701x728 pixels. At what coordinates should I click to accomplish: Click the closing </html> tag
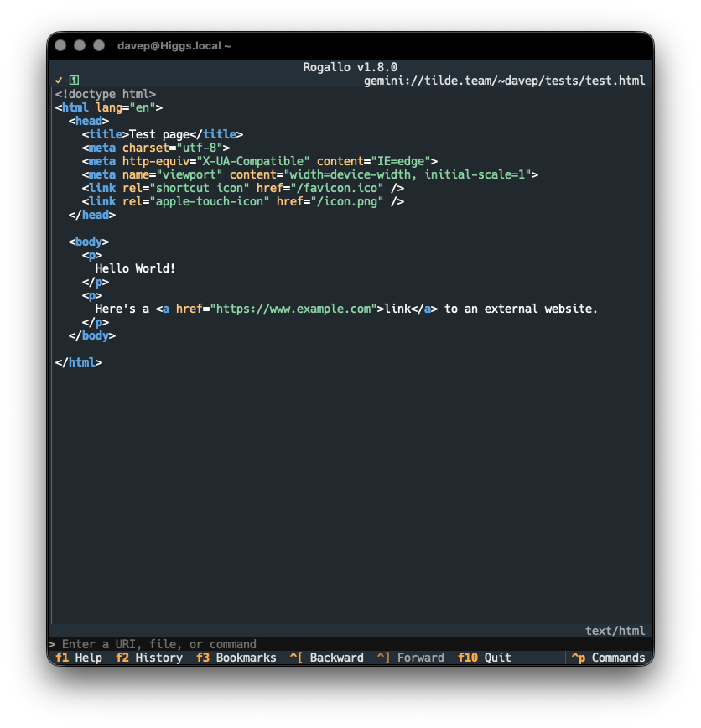click(x=79, y=362)
